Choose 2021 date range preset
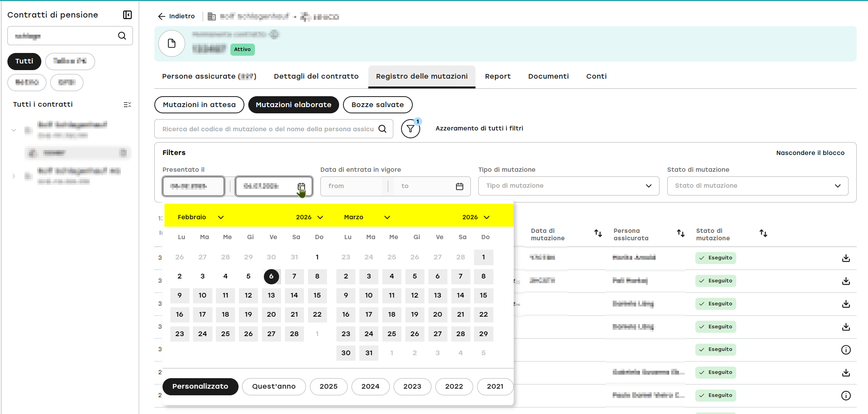 point(495,387)
